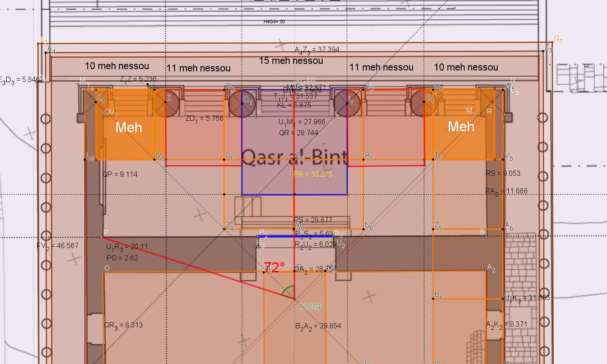Select the "Qasr al-Bint" plan title text
This screenshot has height=364, width=607.
(294, 156)
